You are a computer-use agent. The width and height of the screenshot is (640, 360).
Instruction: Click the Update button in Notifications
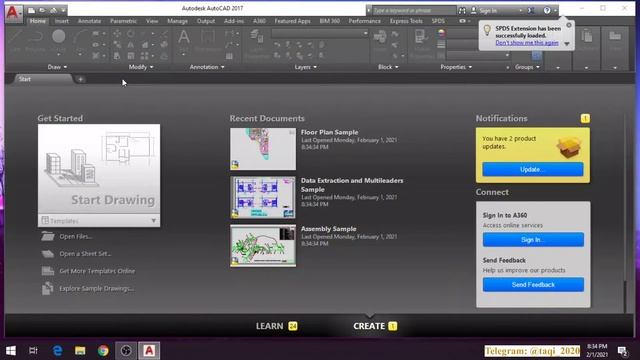click(x=533, y=169)
